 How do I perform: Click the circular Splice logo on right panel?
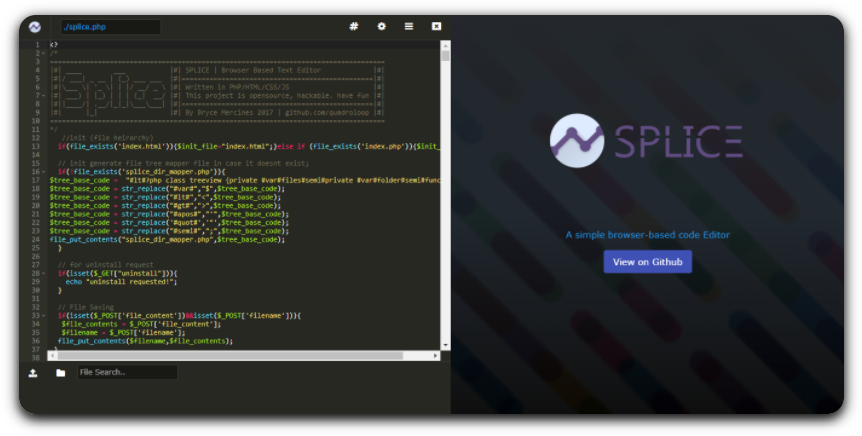[577, 141]
